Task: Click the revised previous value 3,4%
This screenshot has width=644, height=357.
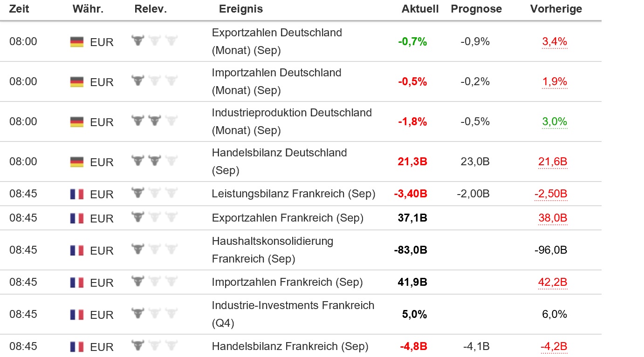Action: pyautogui.click(x=555, y=42)
